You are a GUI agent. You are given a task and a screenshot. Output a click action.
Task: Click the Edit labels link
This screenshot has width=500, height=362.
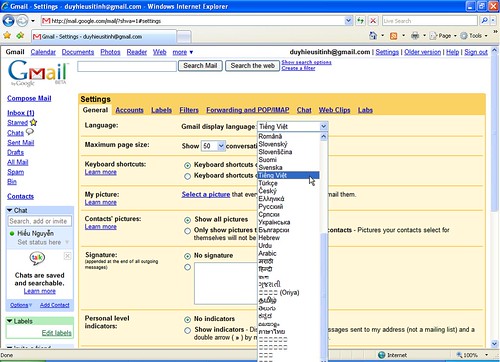click(x=56, y=333)
